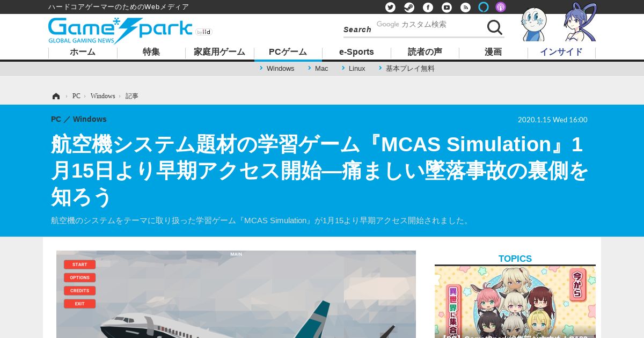Click the Google custom search field
The image size is (644, 338).
[x=429, y=25]
